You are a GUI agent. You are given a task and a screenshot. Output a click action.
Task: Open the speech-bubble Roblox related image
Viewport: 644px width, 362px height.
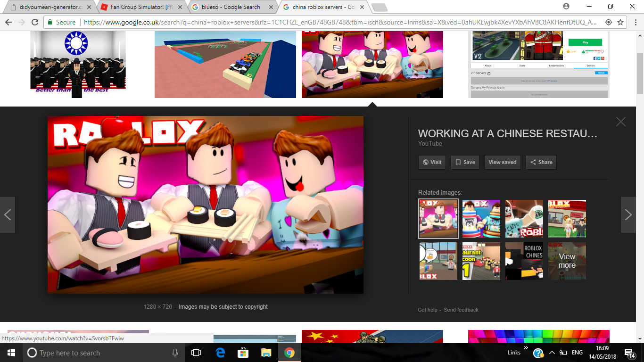[438, 261]
